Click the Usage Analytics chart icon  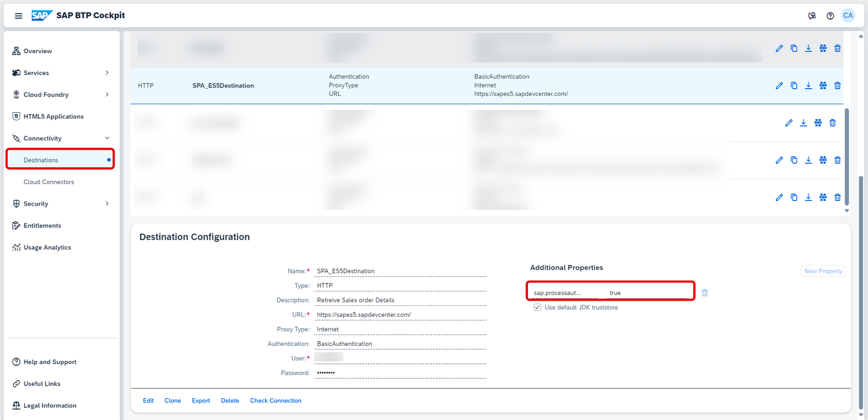click(16, 247)
